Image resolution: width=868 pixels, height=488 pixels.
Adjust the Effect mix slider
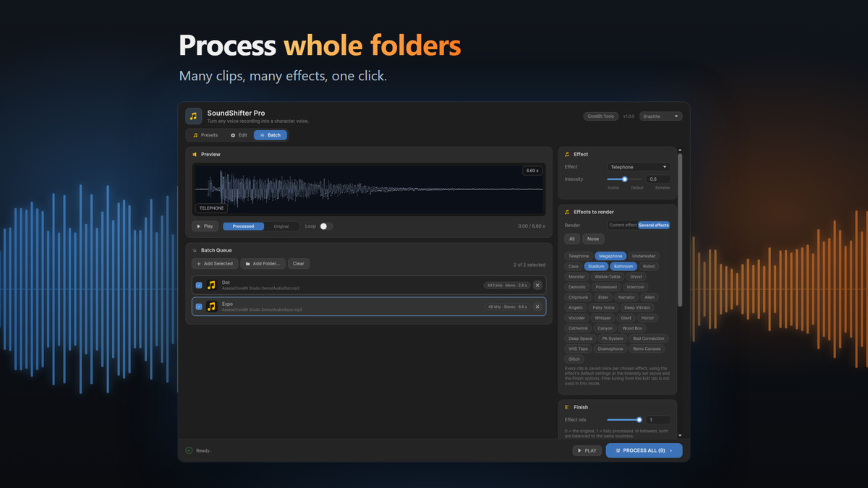(x=625, y=419)
